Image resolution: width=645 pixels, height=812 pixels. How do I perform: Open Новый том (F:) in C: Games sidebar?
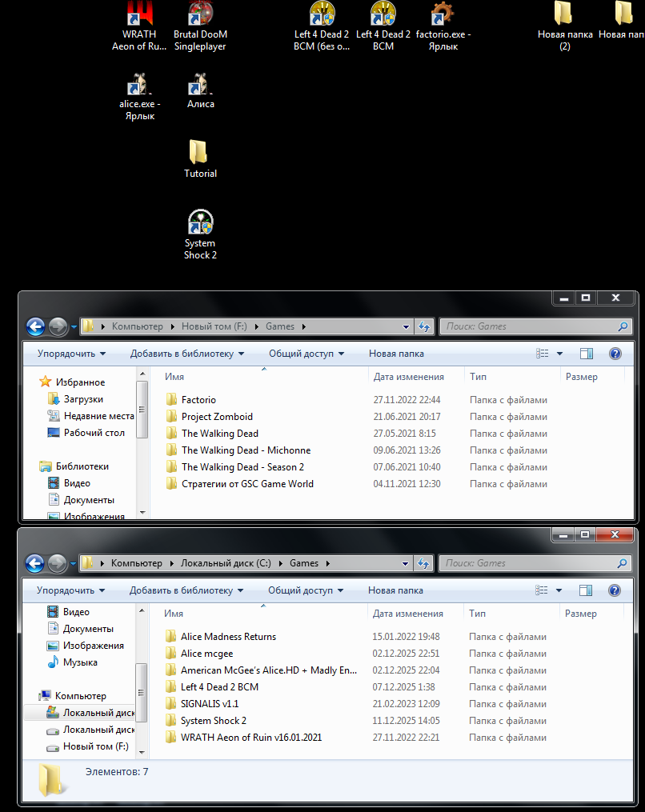[87, 746]
